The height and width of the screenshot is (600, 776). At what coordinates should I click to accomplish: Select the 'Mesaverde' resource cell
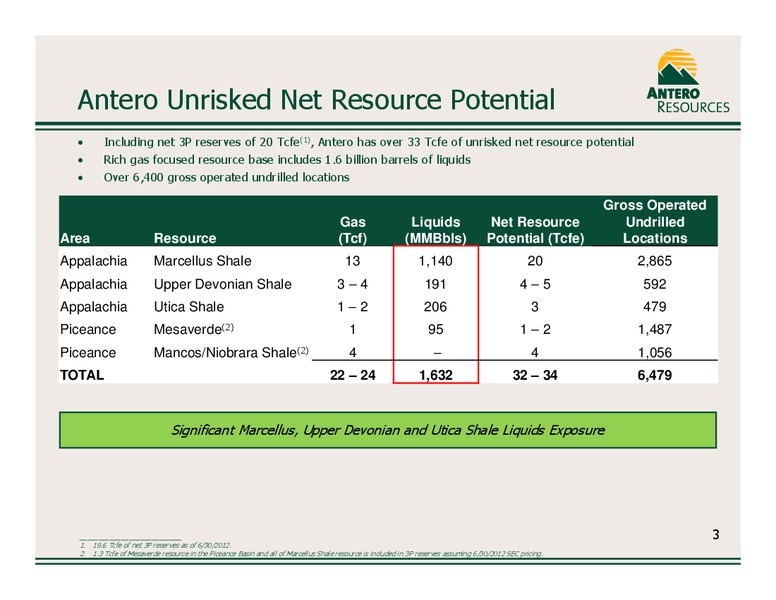[x=194, y=329]
